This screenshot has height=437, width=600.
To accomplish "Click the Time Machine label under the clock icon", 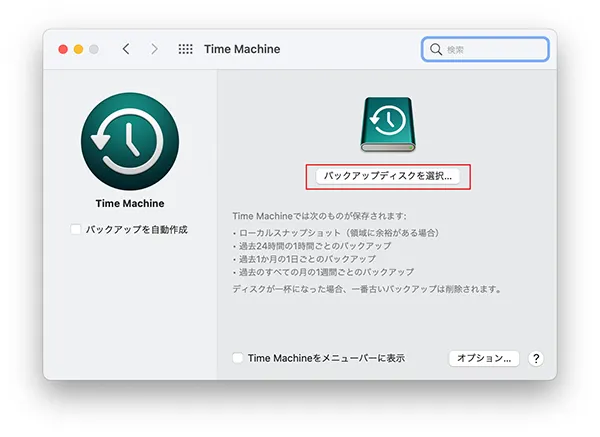I will [130, 203].
